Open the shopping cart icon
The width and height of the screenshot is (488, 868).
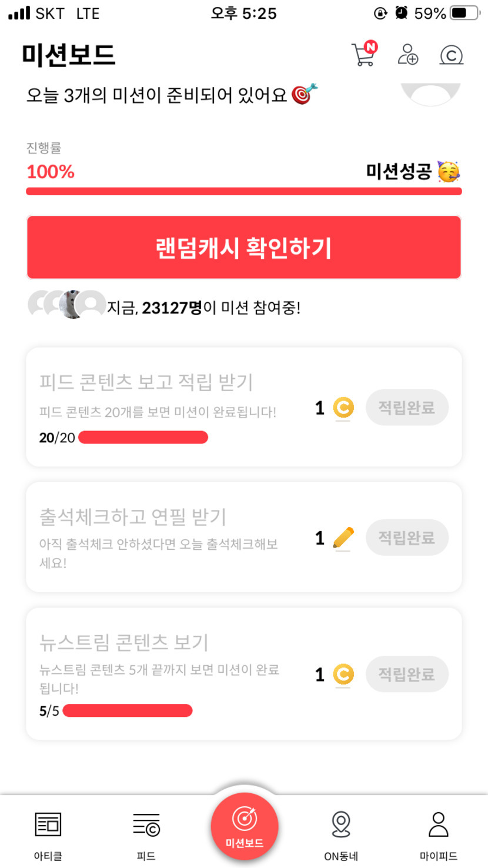363,55
